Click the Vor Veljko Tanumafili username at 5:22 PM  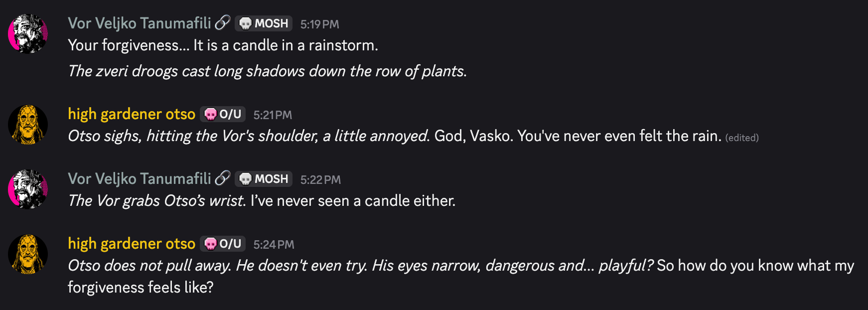tap(140, 179)
